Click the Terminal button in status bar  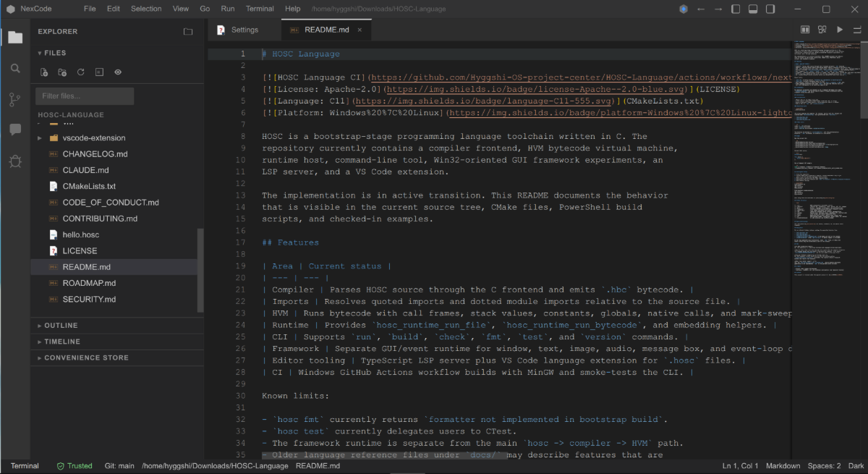[x=25, y=466]
